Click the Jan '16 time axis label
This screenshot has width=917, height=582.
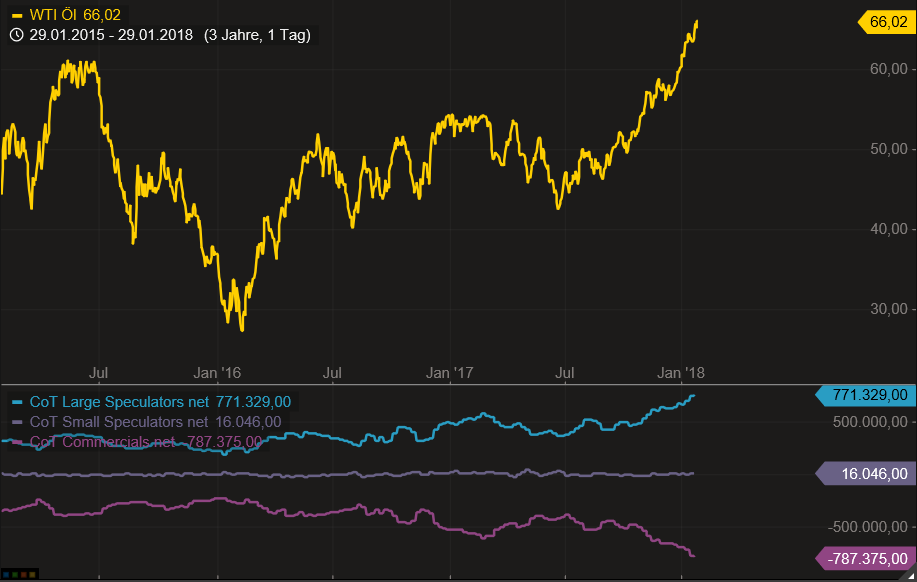[218, 373]
